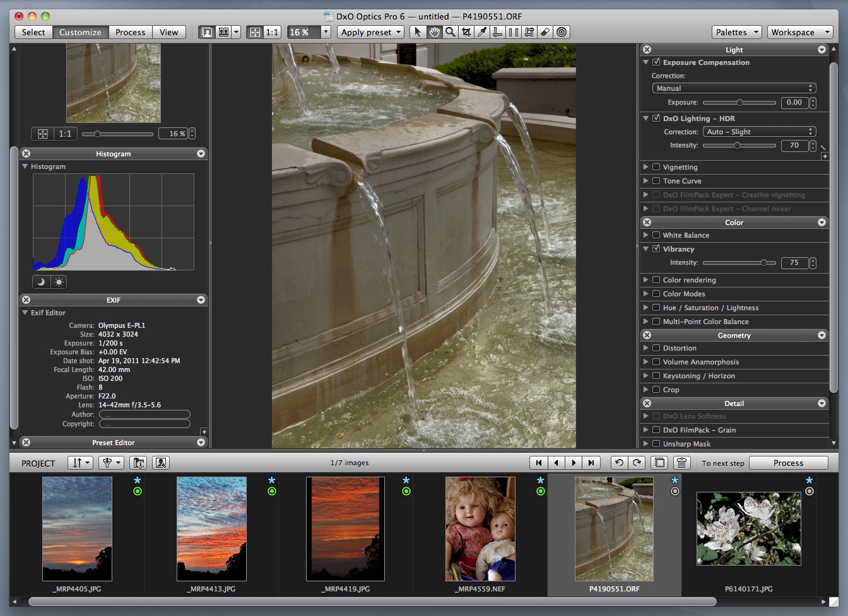Pick the white balance eyedropper tool
Viewport: 848px width, 616px height.
(482, 32)
